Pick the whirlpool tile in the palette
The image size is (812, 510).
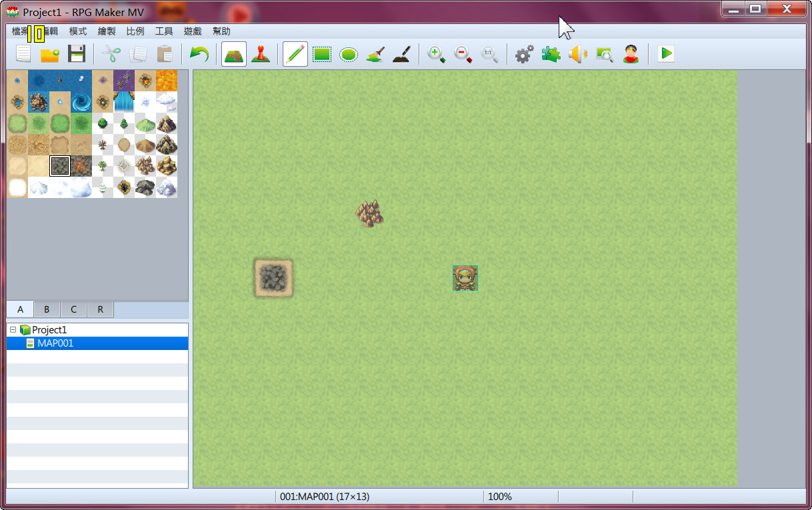81,102
